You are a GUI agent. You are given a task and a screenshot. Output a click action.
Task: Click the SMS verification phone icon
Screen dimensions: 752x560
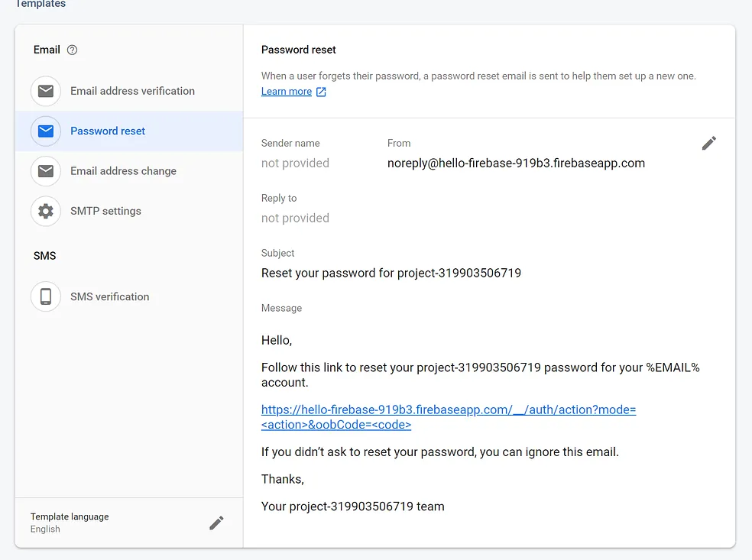point(46,296)
